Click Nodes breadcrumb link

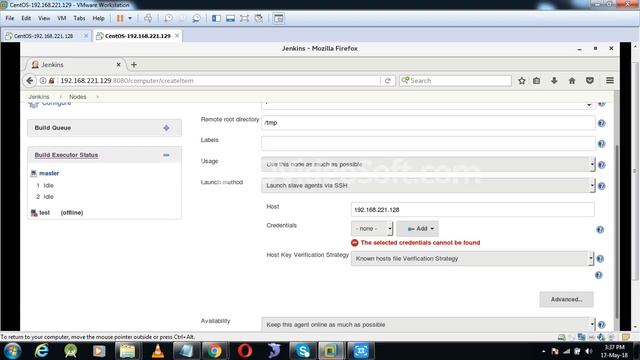[78, 97]
